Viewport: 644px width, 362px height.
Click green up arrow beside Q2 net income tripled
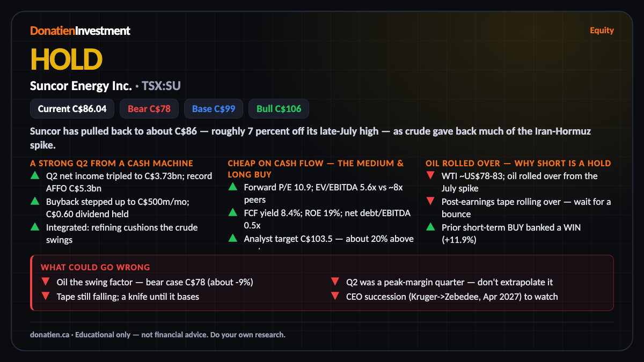[x=34, y=175]
